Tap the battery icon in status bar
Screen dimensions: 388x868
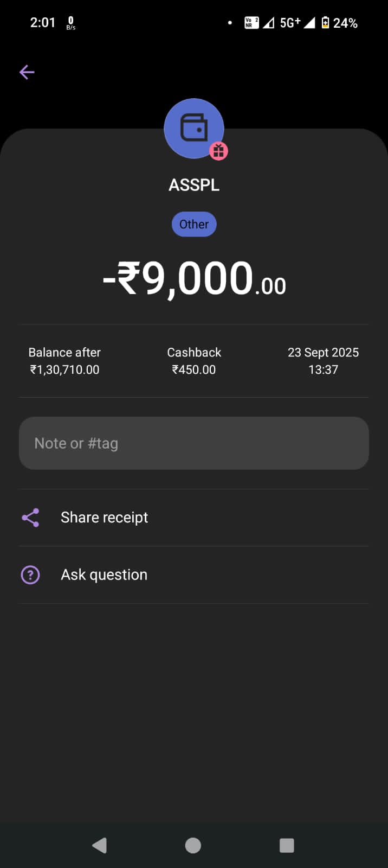(x=325, y=23)
